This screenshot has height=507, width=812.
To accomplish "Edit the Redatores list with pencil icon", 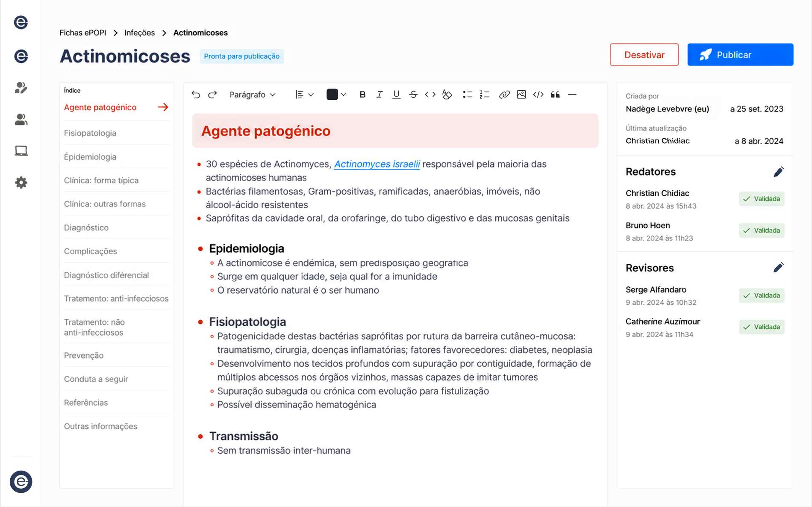I will coord(779,172).
